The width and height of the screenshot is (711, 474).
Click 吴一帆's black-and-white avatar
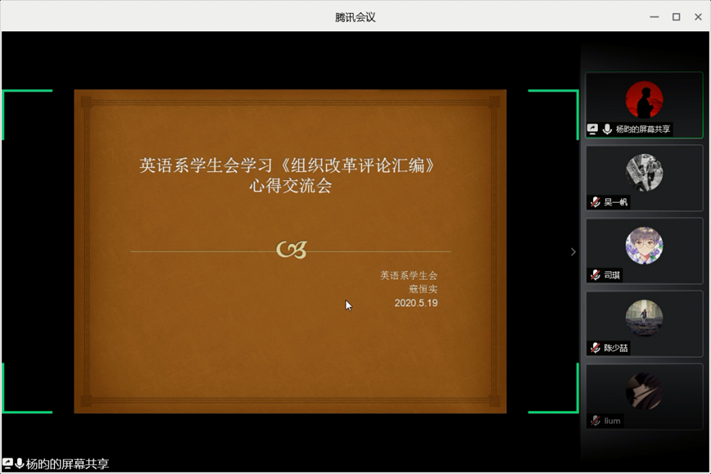(x=644, y=172)
